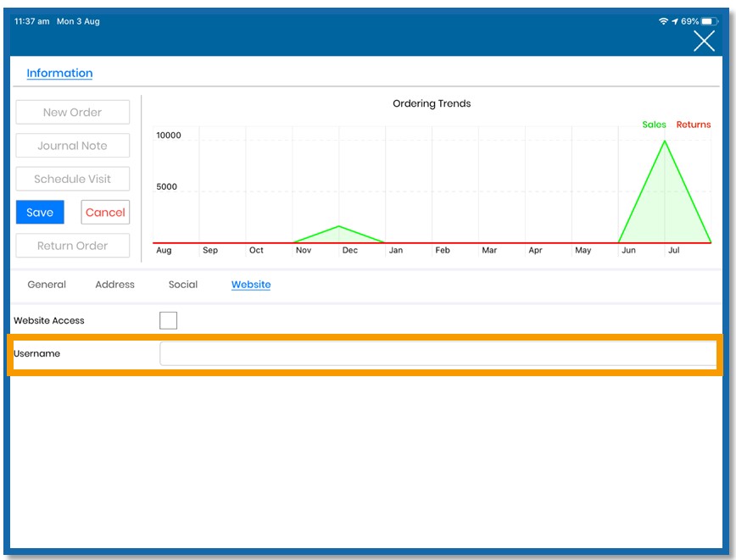
Task: Enable the Website Access checkbox
Action: (x=168, y=320)
